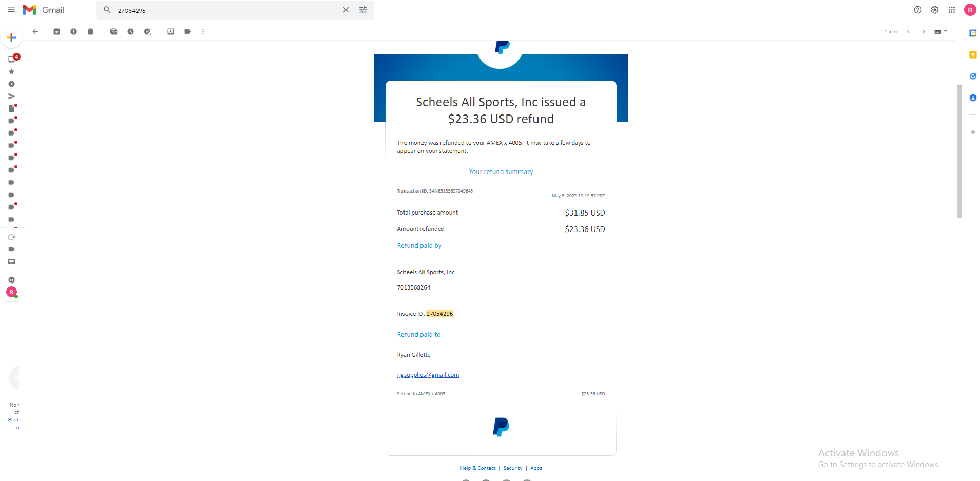Image resolution: width=980 pixels, height=481 pixels.
Task: Click the date May 5, 2022 timestamp
Action: click(579, 196)
